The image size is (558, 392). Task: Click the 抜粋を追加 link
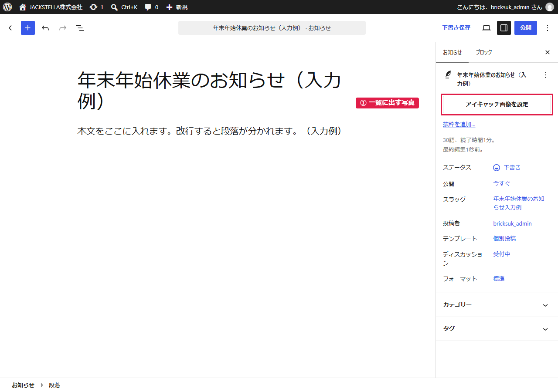click(x=459, y=124)
